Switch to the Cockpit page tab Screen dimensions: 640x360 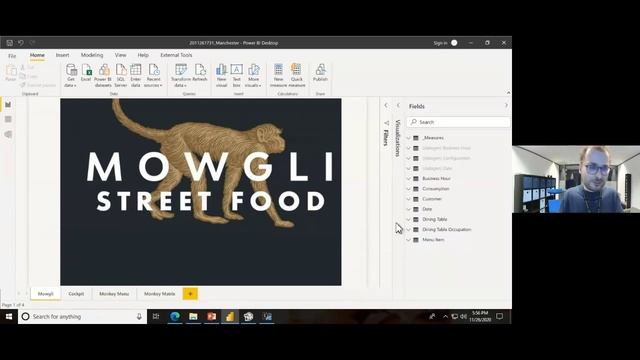[76, 294]
